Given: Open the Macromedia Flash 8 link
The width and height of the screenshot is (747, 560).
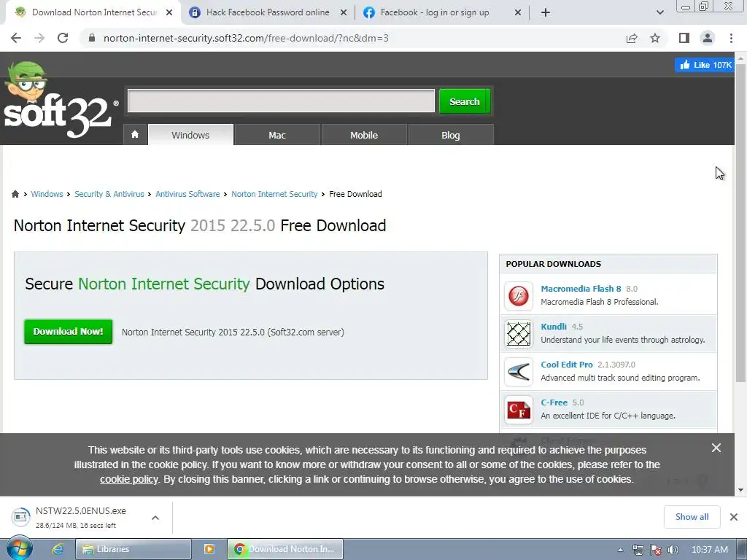Looking at the screenshot, I should (581, 289).
